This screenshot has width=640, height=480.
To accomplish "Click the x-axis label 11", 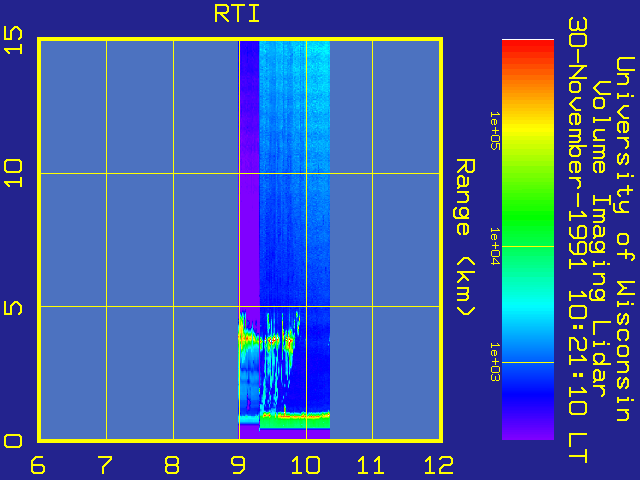I will tap(371, 465).
